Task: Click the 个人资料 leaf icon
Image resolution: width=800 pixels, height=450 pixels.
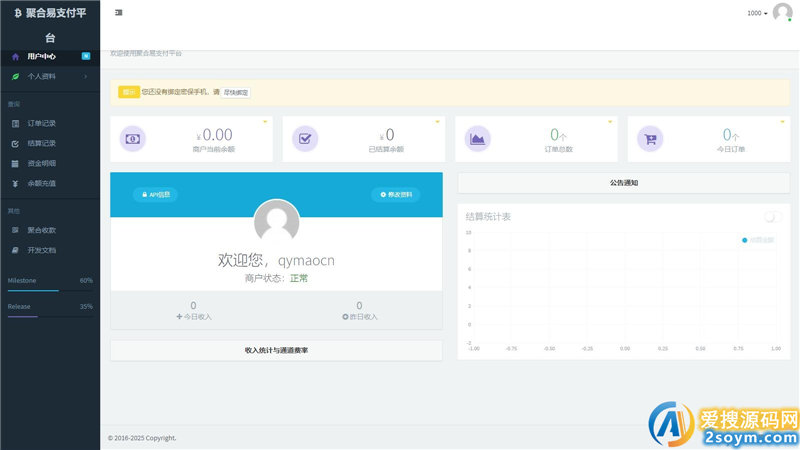Action: [15, 77]
